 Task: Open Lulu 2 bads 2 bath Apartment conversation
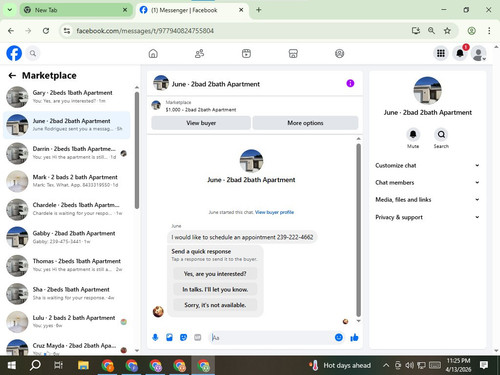pyautogui.click(x=67, y=322)
